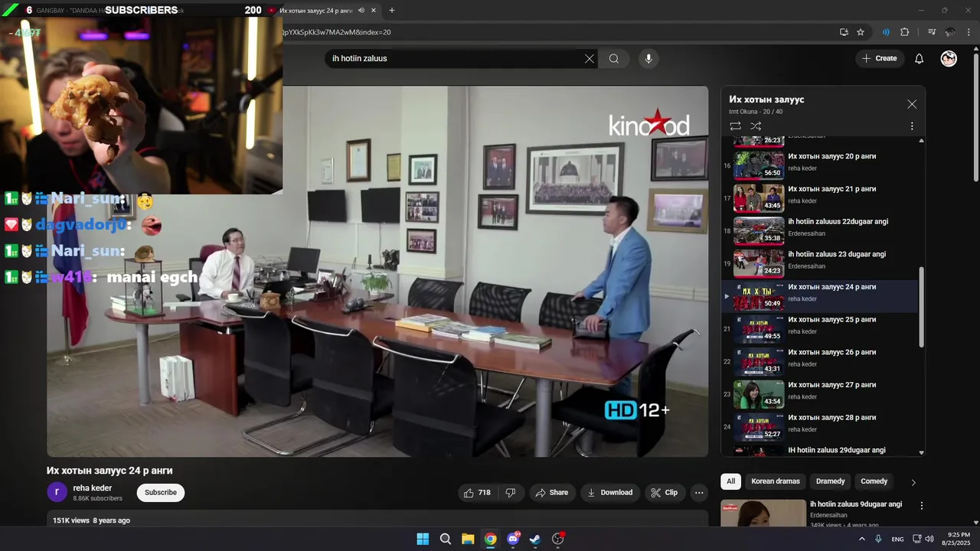The height and width of the screenshot is (551, 980).
Task: Open Windows Start menu
Action: click(423, 539)
